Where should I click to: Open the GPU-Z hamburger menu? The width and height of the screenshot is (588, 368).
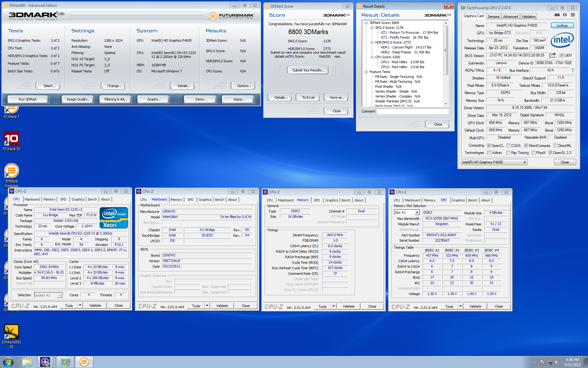click(x=573, y=15)
